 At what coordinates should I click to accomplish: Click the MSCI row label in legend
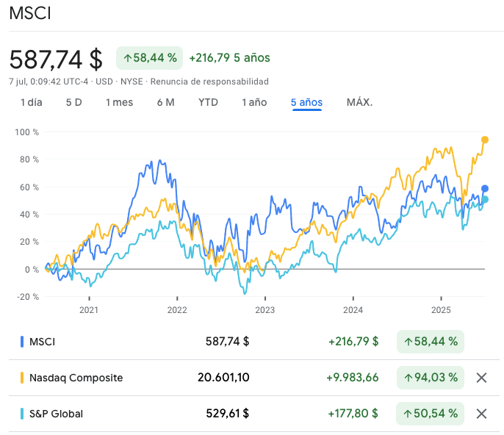click(x=42, y=342)
